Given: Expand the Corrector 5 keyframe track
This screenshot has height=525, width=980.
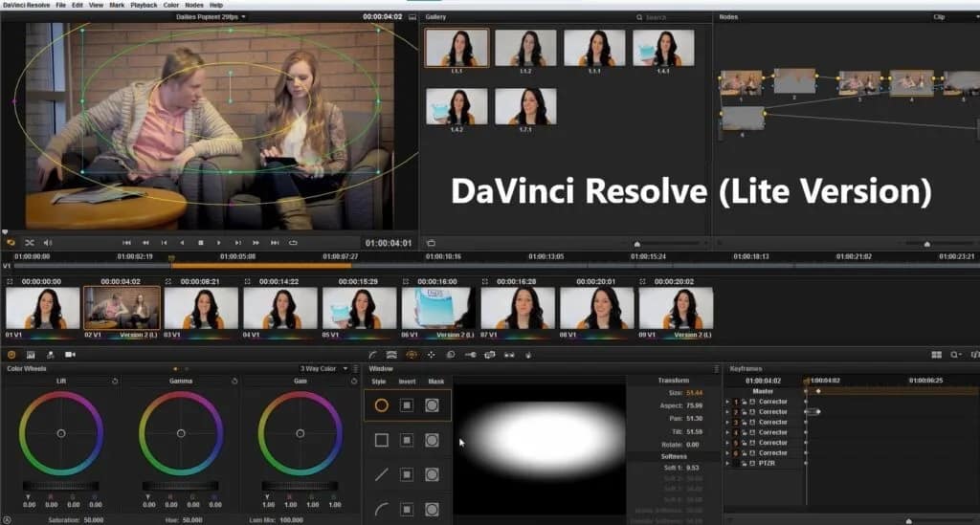Looking at the screenshot, I should [727, 443].
